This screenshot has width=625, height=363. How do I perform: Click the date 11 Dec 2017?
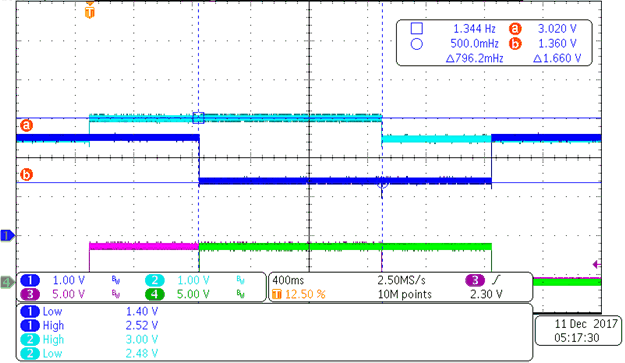(586, 324)
